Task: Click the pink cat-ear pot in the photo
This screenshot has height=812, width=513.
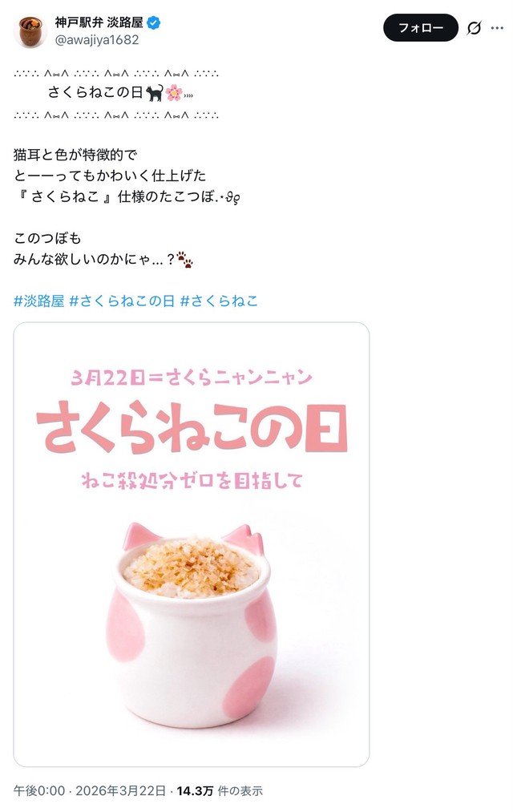Action: (x=192, y=625)
